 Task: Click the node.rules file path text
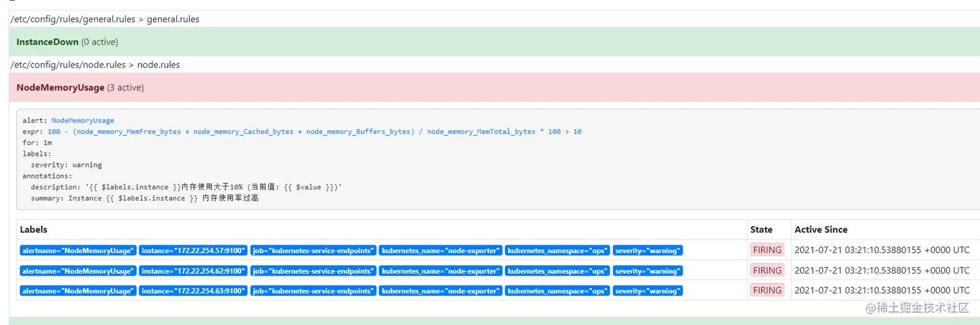pyautogui.click(x=95, y=64)
